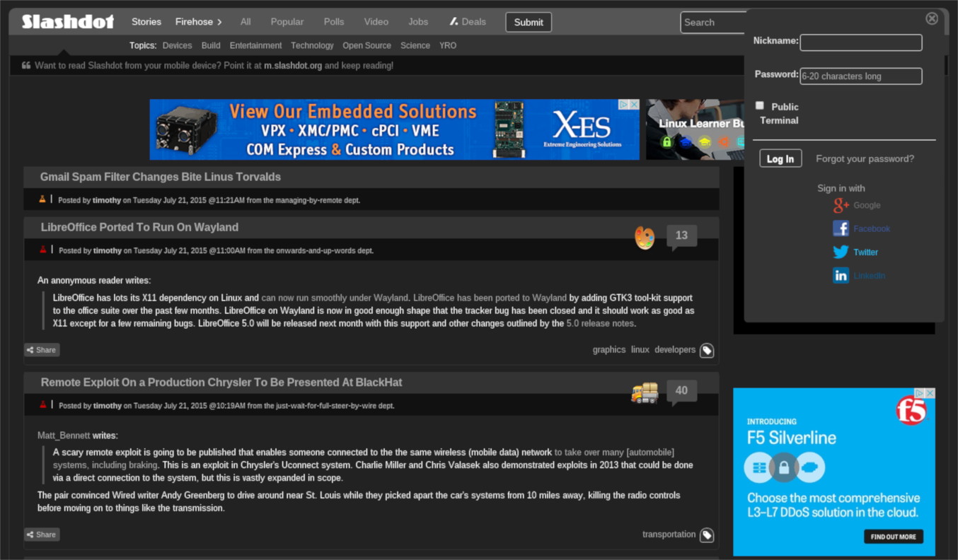Click the Submit button in header

tap(529, 23)
